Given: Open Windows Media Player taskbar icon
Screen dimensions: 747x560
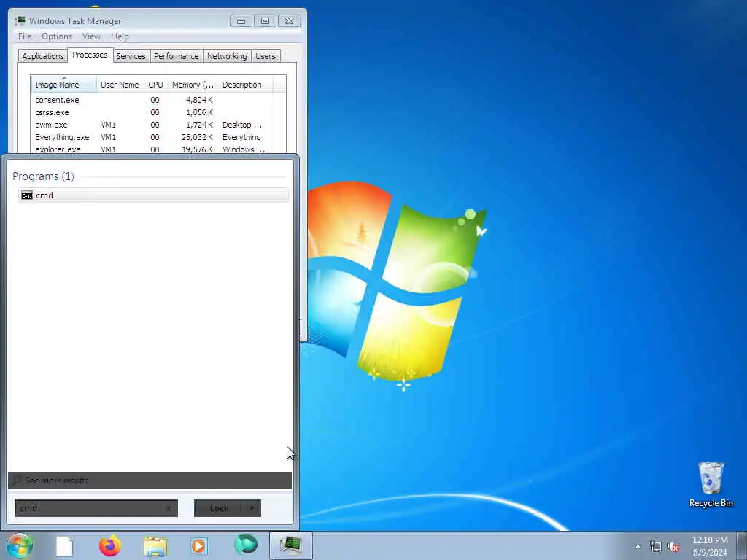Looking at the screenshot, I should [x=199, y=545].
